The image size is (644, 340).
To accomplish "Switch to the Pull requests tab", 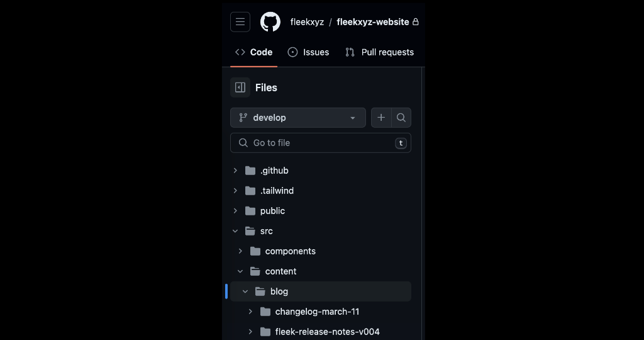I will click(x=379, y=52).
